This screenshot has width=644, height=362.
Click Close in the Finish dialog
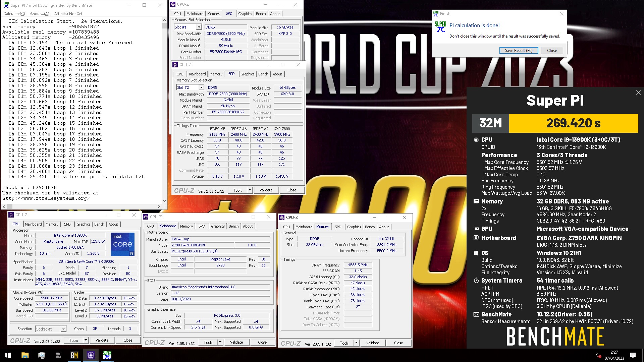click(552, 51)
